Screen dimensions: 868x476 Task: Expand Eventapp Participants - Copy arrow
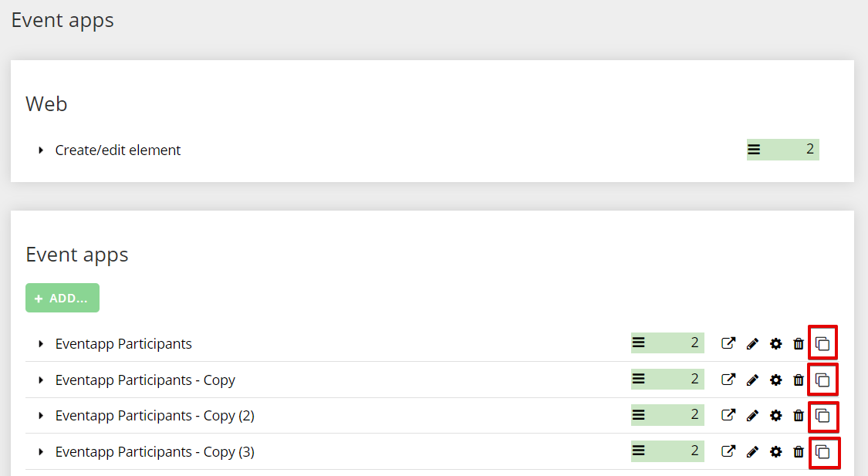tap(40, 380)
